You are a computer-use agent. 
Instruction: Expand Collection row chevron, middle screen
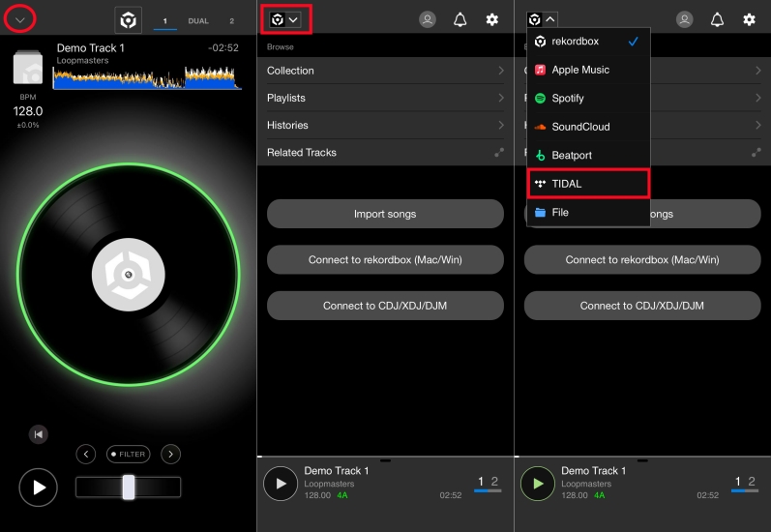click(x=500, y=71)
